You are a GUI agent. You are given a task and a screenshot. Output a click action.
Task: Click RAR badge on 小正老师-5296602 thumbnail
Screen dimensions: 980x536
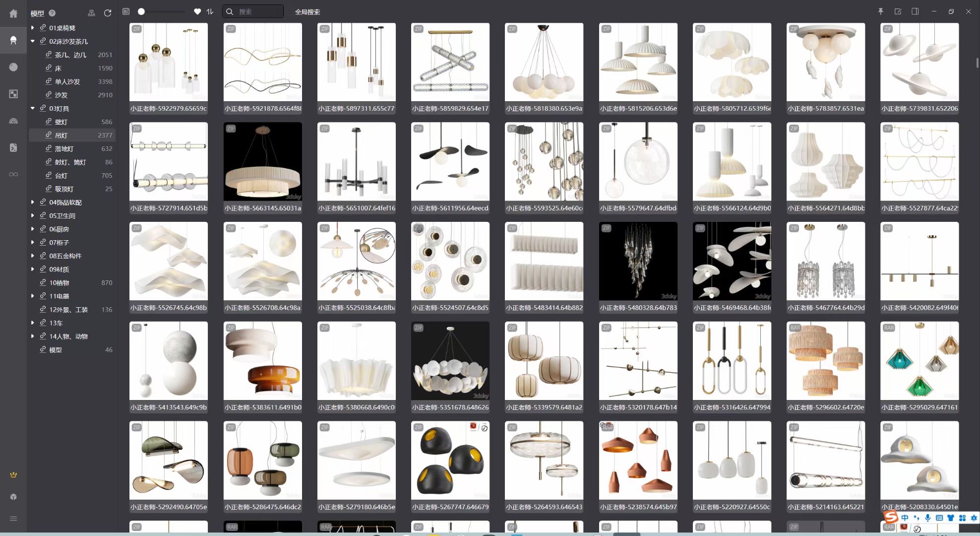click(795, 328)
